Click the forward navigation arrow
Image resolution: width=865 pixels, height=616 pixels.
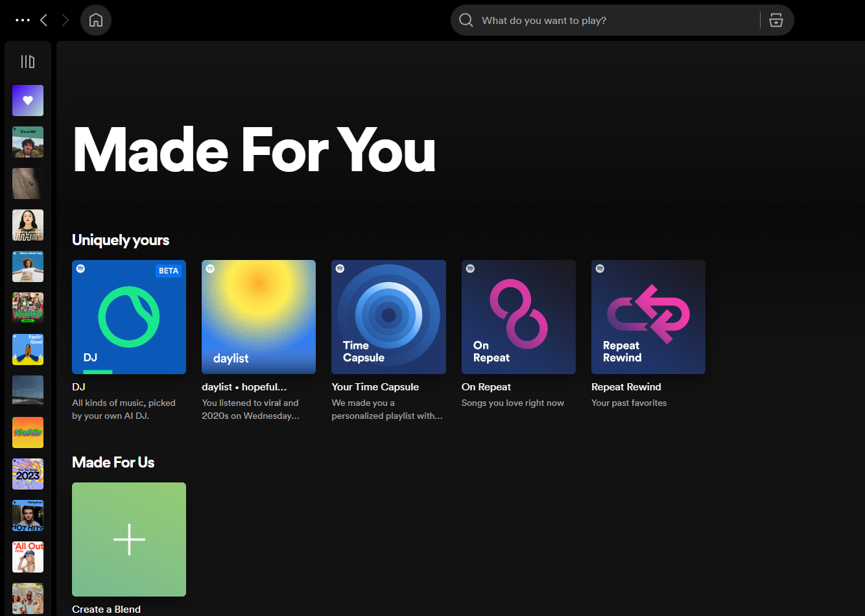point(65,19)
